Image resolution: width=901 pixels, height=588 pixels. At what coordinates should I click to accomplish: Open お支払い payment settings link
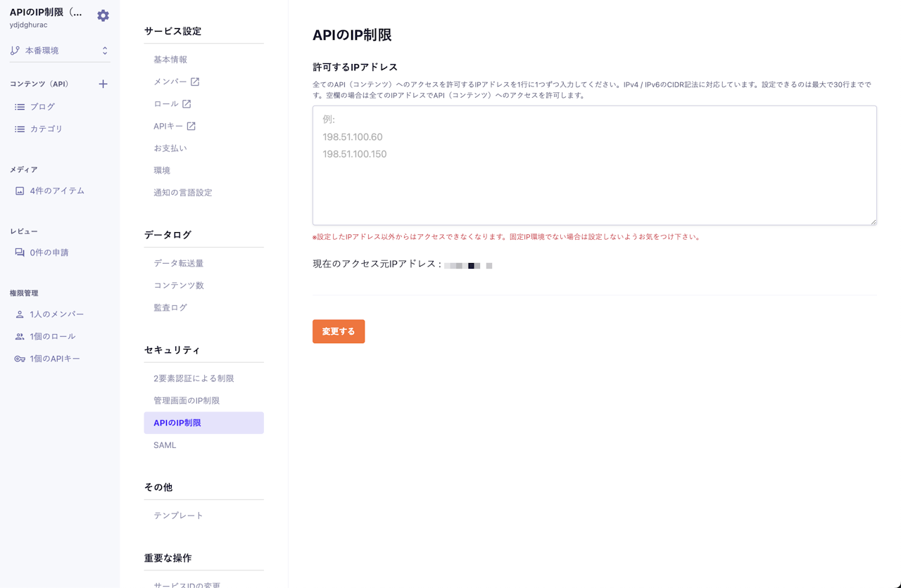coord(170,148)
